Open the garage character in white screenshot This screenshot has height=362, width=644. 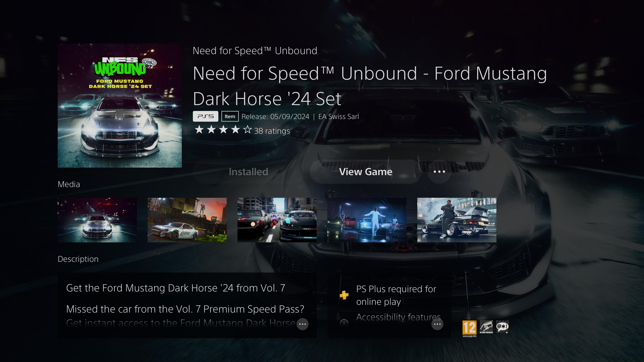tap(367, 220)
